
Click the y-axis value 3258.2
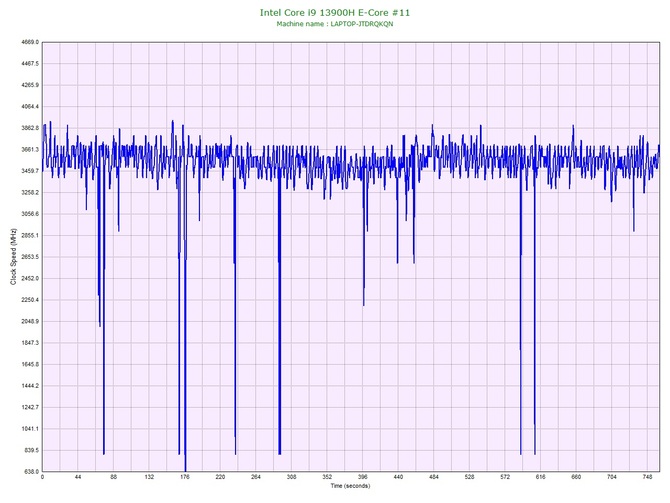click(x=30, y=192)
